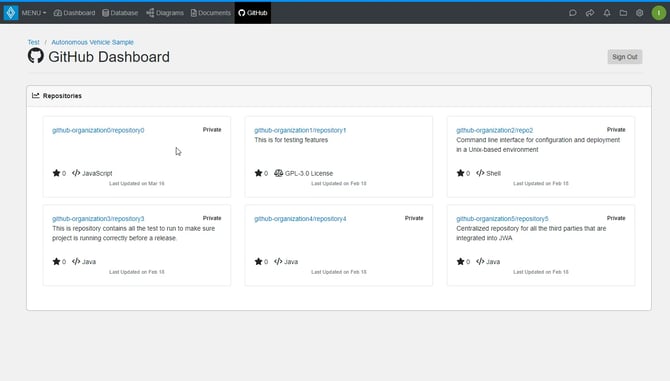
Task: Open the settings gear icon
Action: (x=640, y=13)
